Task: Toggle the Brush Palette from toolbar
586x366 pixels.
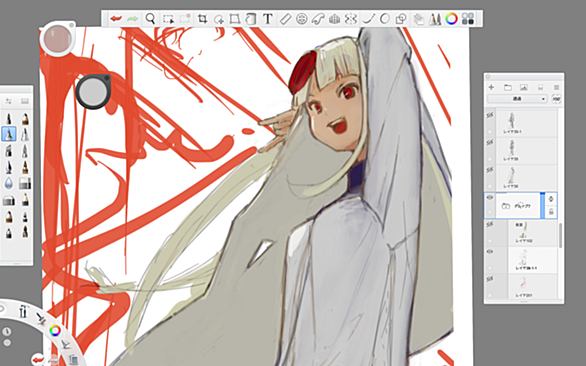Action: (x=435, y=19)
